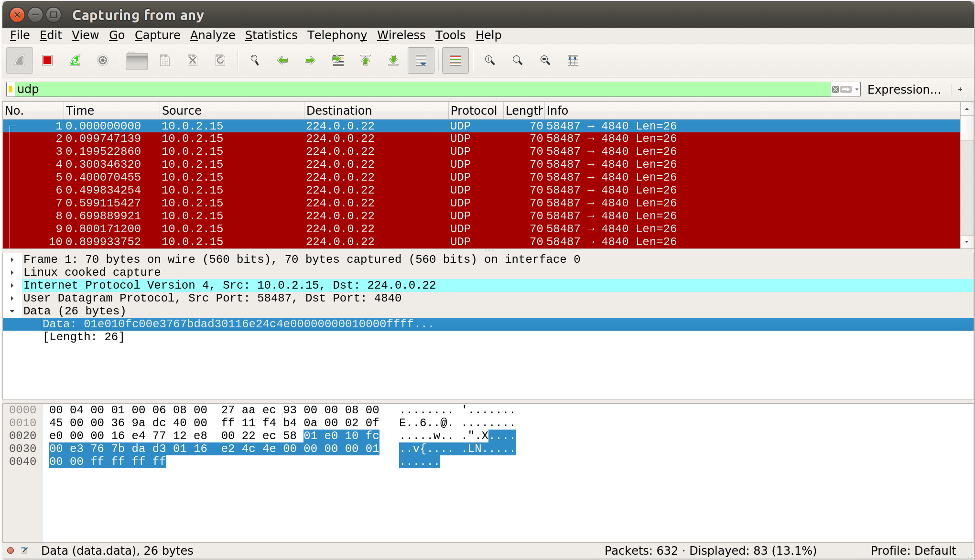Open the capture options dialog

coord(103,60)
